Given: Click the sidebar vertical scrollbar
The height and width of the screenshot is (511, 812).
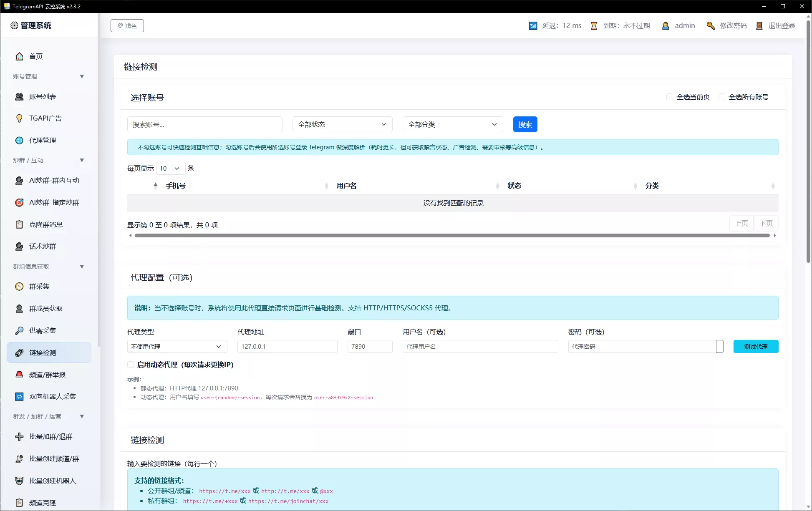Looking at the screenshot, I should (99, 179).
